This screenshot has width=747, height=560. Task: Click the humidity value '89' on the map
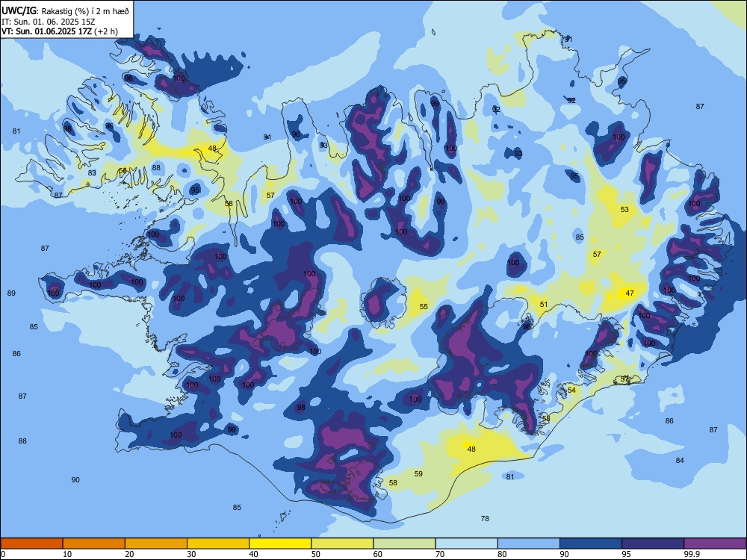click(11, 293)
